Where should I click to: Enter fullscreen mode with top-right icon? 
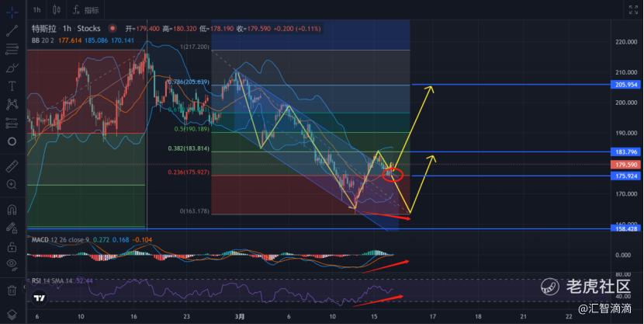pos(633,10)
